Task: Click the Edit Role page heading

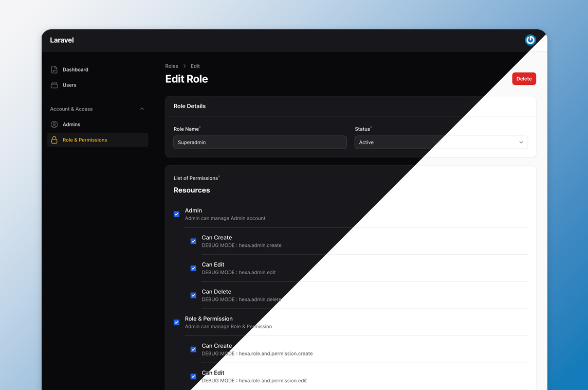Action: (187, 79)
